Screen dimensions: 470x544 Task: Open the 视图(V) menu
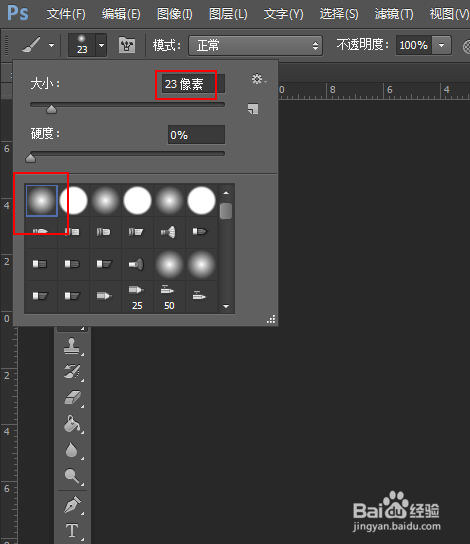450,14
